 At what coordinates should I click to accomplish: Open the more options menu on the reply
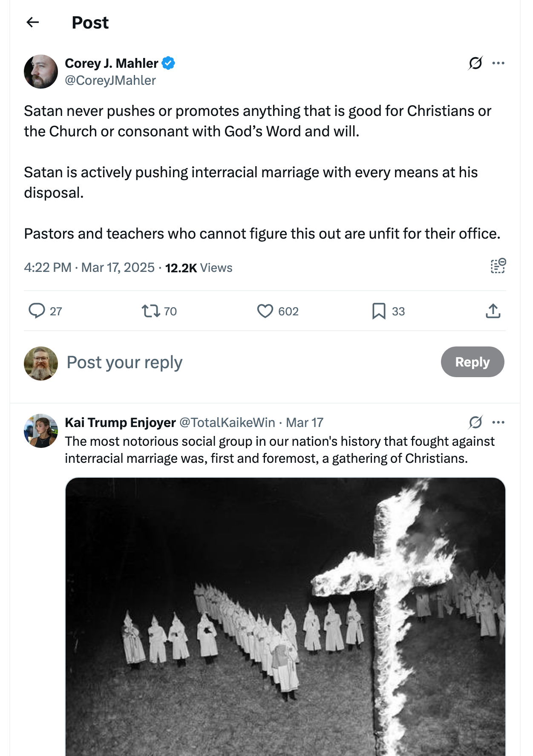(498, 422)
